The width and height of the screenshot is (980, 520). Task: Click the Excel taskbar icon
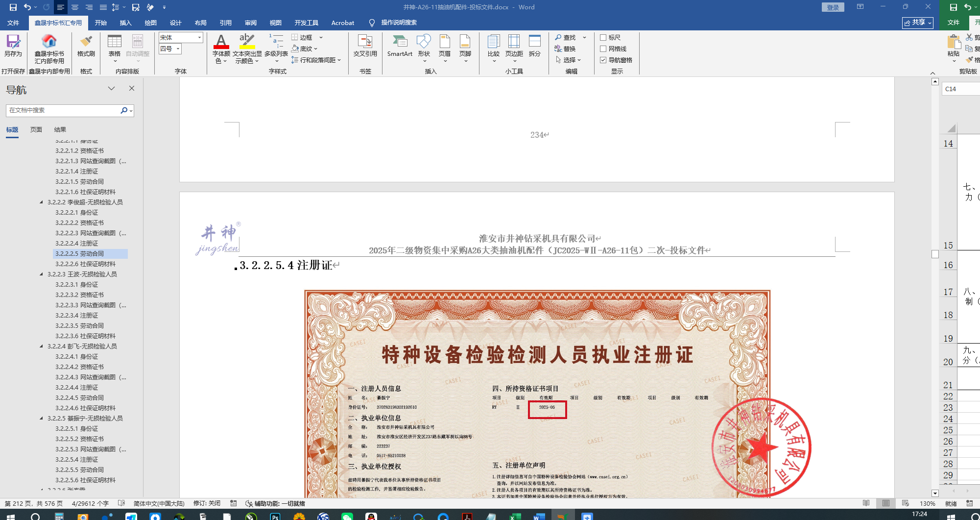pos(515,516)
